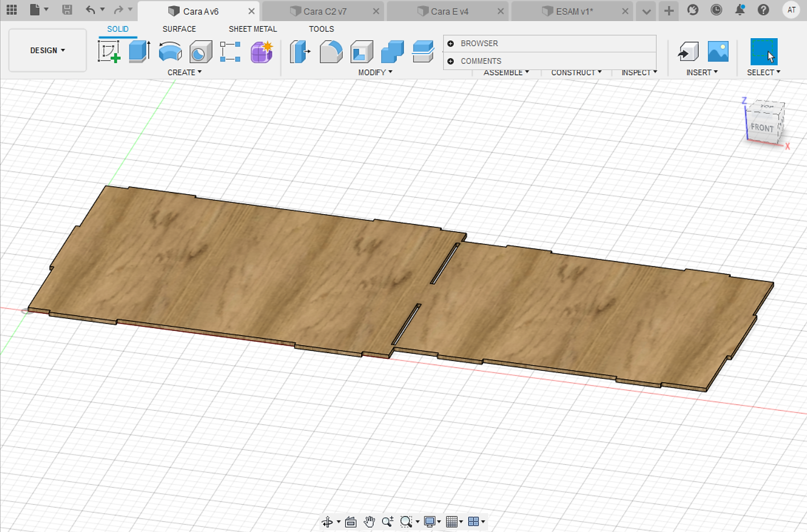Select the SHEET METAL ribbon tab
Image resolution: width=807 pixels, height=532 pixels.
tap(253, 29)
